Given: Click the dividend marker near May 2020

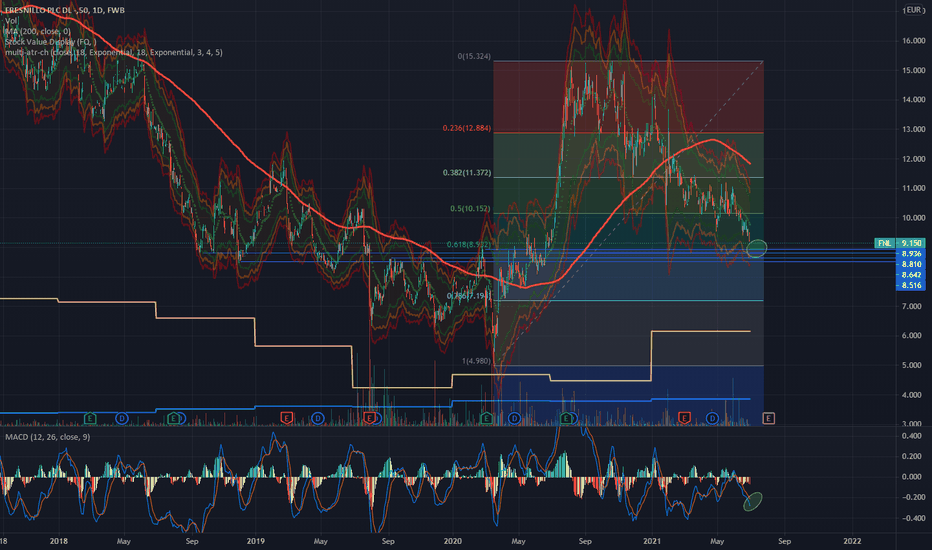Looking at the screenshot, I should tap(514, 419).
